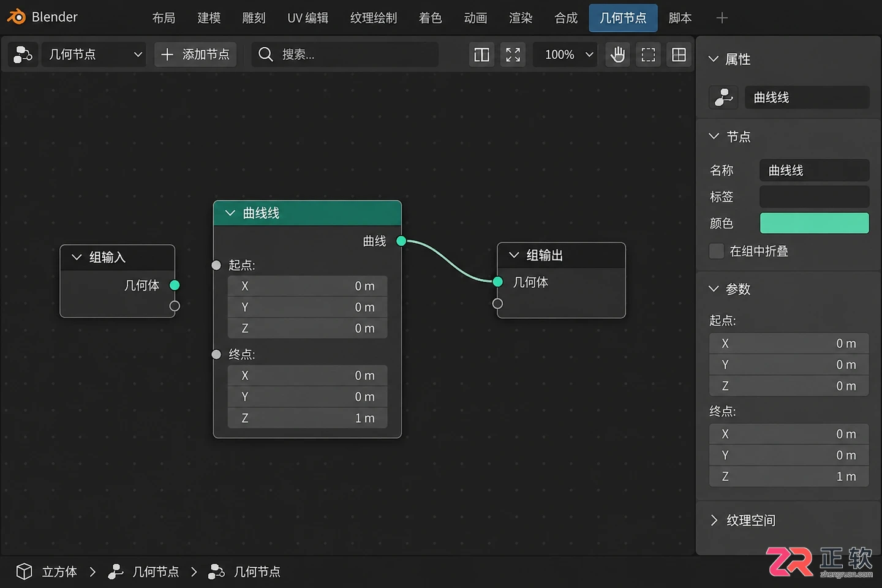The height and width of the screenshot is (588, 882).
Task: Collapse the 曲线线 node
Action: coord(230,213)
